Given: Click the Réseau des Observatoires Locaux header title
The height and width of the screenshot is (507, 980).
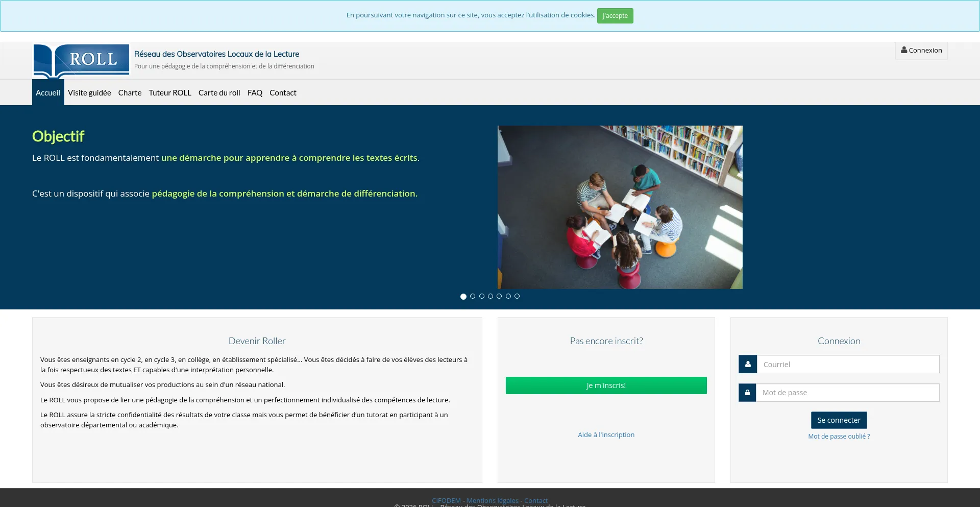Looking at the screenshot, I should click(x=216, y=54).
